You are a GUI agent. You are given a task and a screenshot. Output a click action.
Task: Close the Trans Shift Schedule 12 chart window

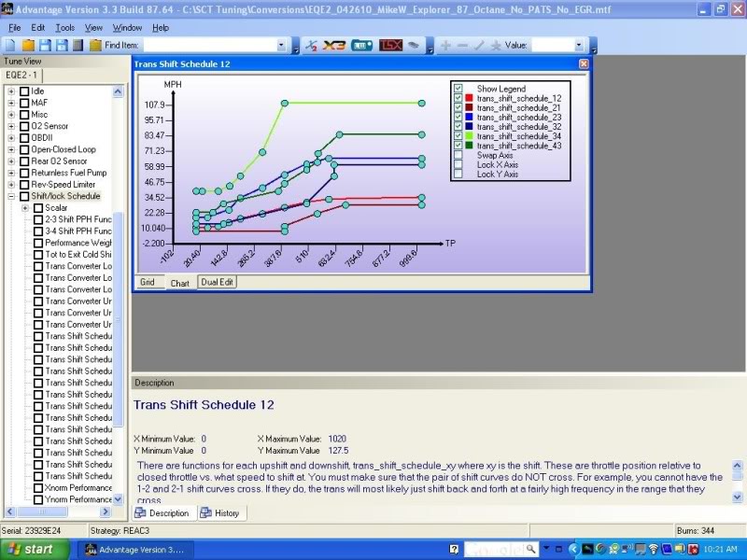click(x=584, y=63)
